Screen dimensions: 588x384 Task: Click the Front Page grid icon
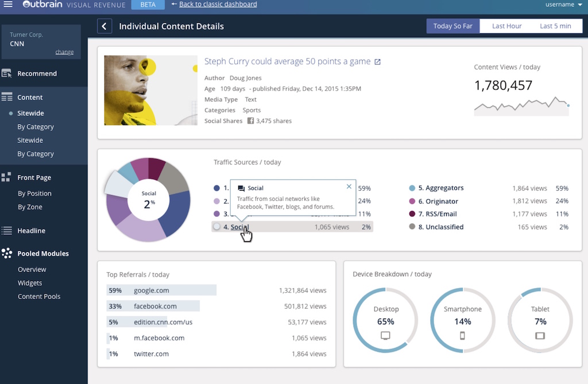coord(6,177)
